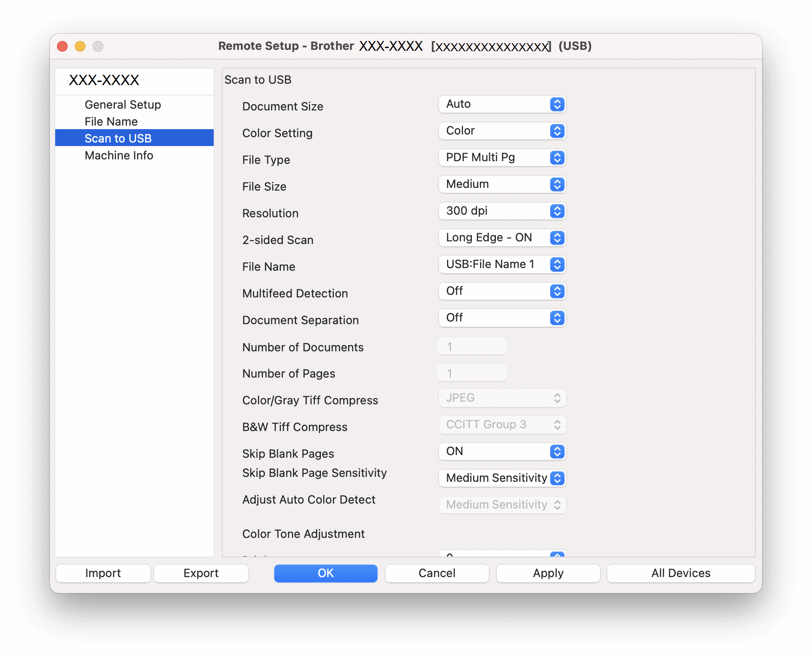This screenshot has height=659, width=812.
Task: Select General Setup in the sidebar
Action: (x=134, y=105)
